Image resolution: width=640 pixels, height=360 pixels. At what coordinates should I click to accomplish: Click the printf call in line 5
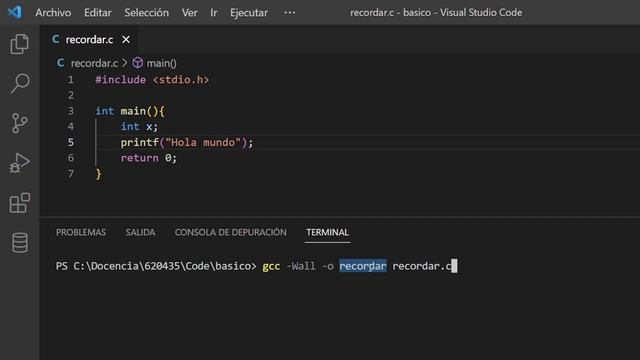click(x=139, y=142)
